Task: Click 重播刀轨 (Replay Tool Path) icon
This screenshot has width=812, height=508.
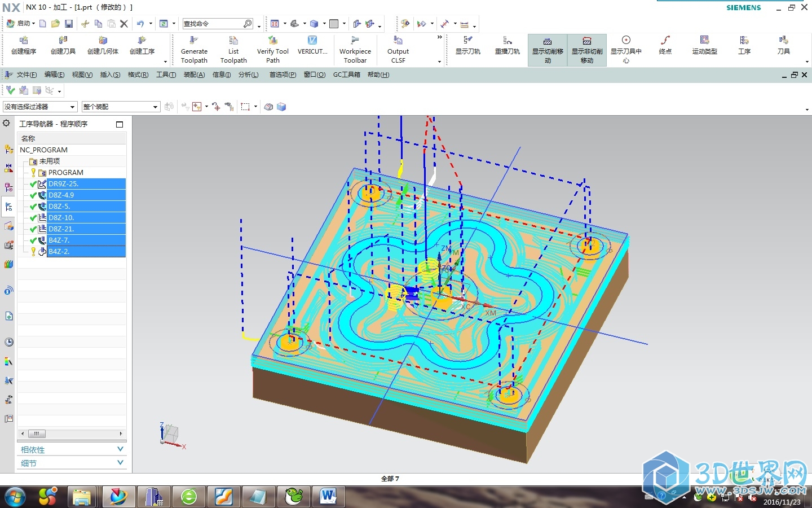Action: pyautogui.click(x=507, y=41)
